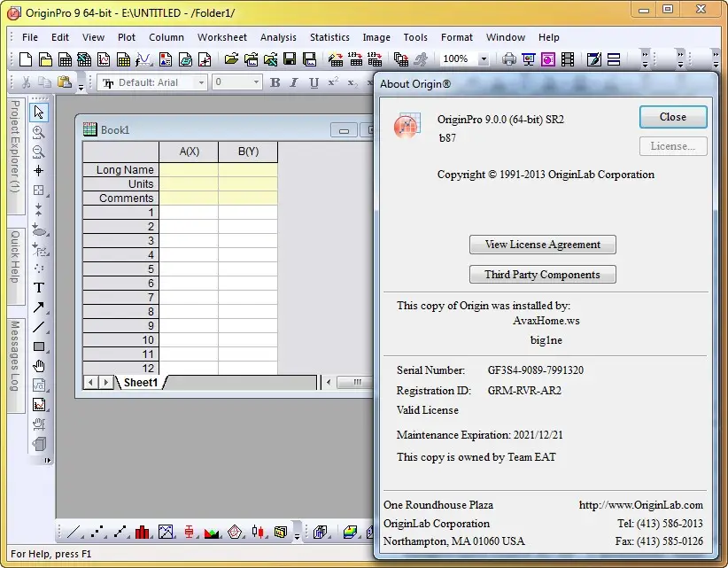
Task: Select the Arrow drawing tool
Action: 39,307
